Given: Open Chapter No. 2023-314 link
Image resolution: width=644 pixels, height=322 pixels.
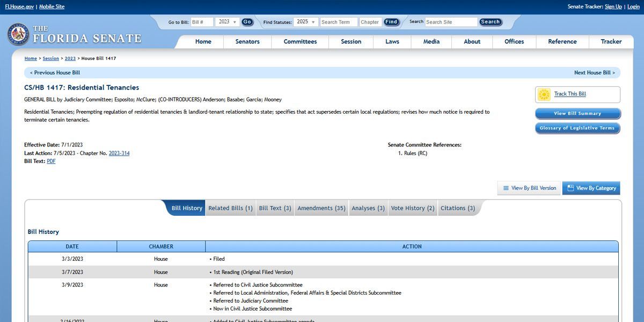Looking at the screenshot, I should 119,153.
